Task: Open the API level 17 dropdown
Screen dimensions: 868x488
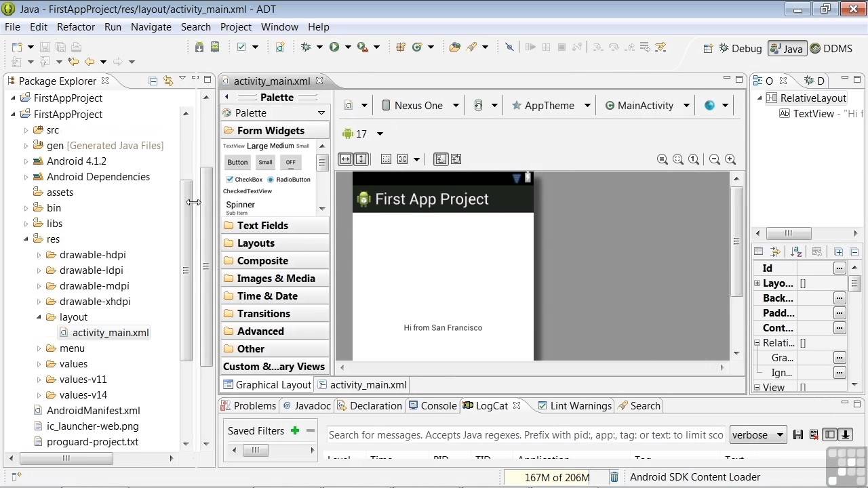Action: [363, 134]
